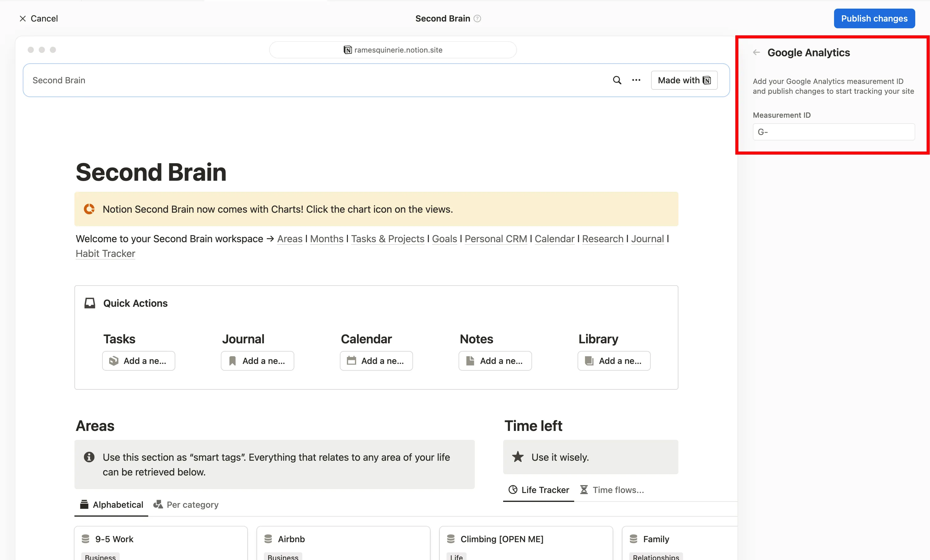Click the Areas section heading
The height and width of the screenshot is (560, 930).
click(95, 426)
